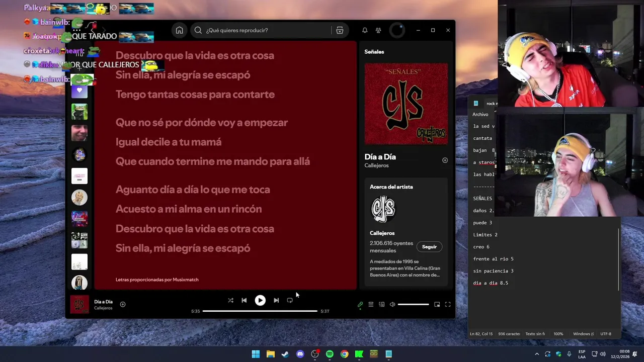Open Windows Start menu
Image resolution: width=644 pixels, height=362 pixels.
tap(256, 354)
